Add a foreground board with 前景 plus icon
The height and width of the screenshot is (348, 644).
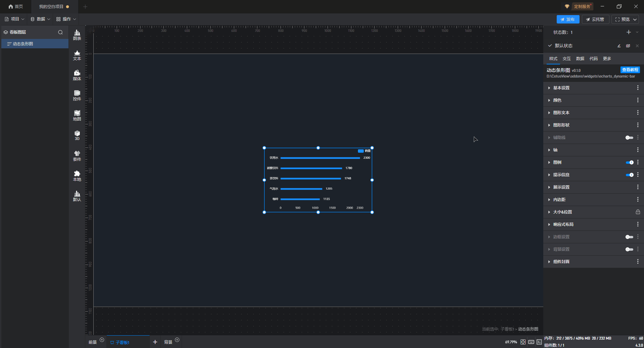(102, 340)
